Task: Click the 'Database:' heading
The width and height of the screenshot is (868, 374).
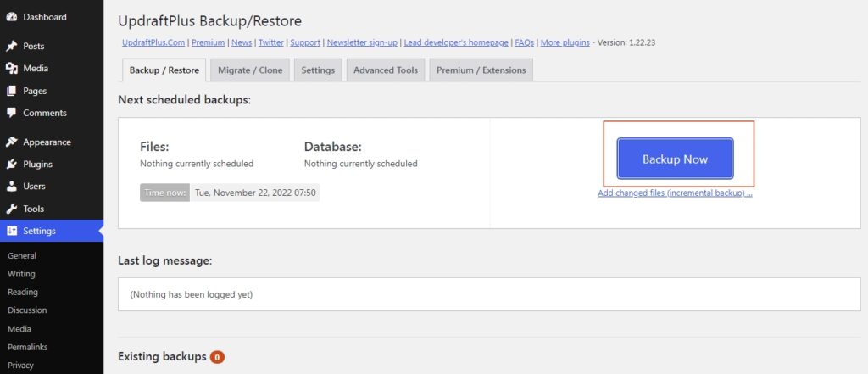Action: [x=332, y=147]
